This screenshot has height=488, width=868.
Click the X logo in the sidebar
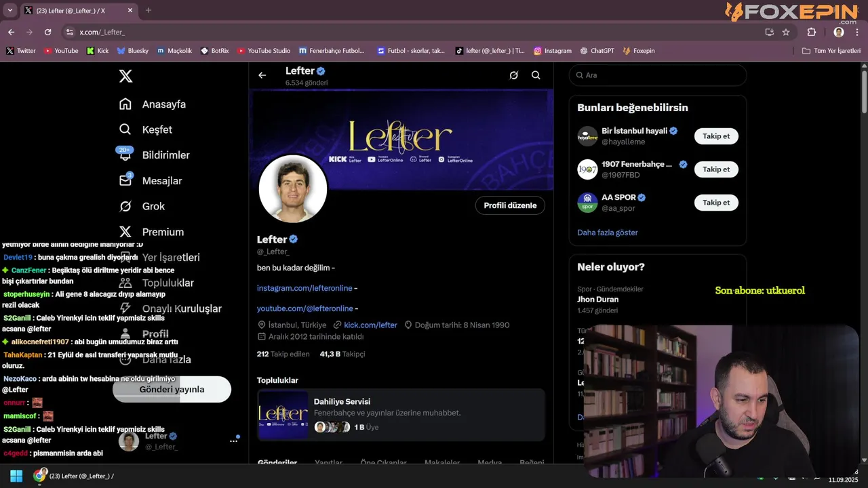125,76
